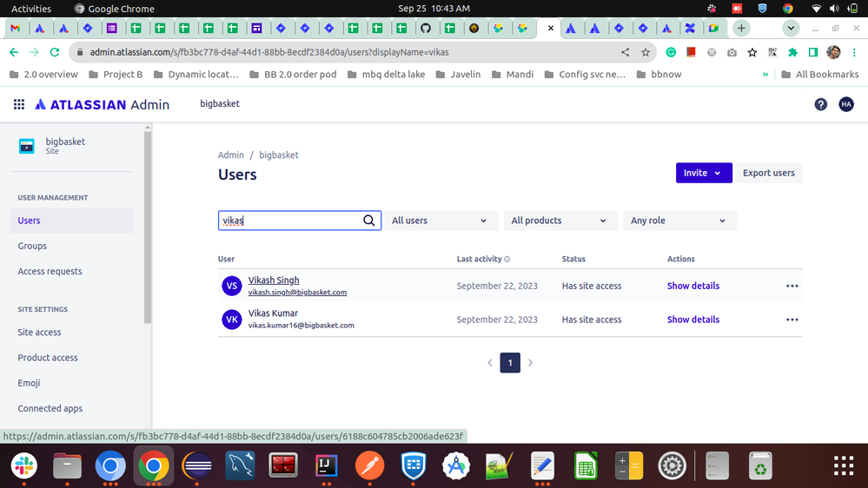The image size is (868, 488).
Task: Click bigbasket in the breadcrumb
Action: pos(278,155)
